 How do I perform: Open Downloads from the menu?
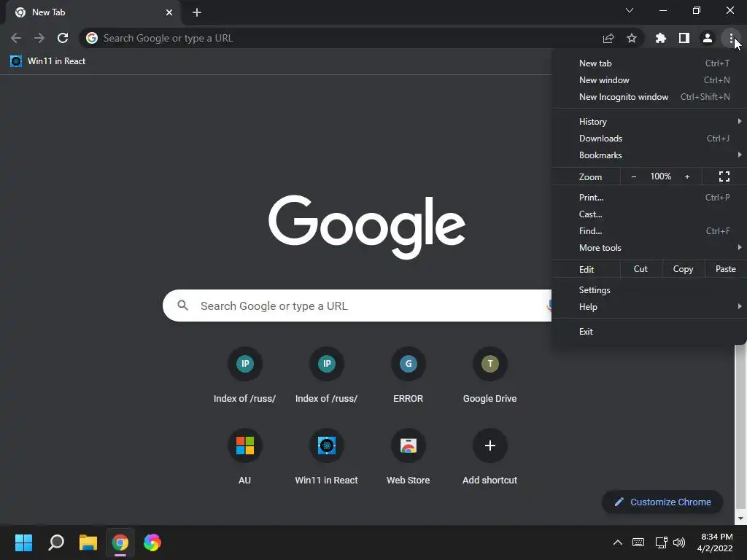[649, 138]
